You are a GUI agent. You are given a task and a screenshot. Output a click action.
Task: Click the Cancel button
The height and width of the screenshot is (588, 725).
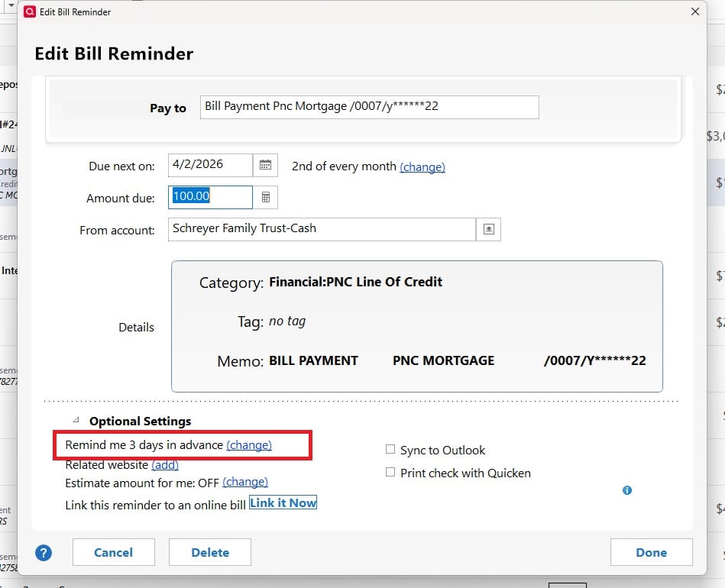pos(113,552)
